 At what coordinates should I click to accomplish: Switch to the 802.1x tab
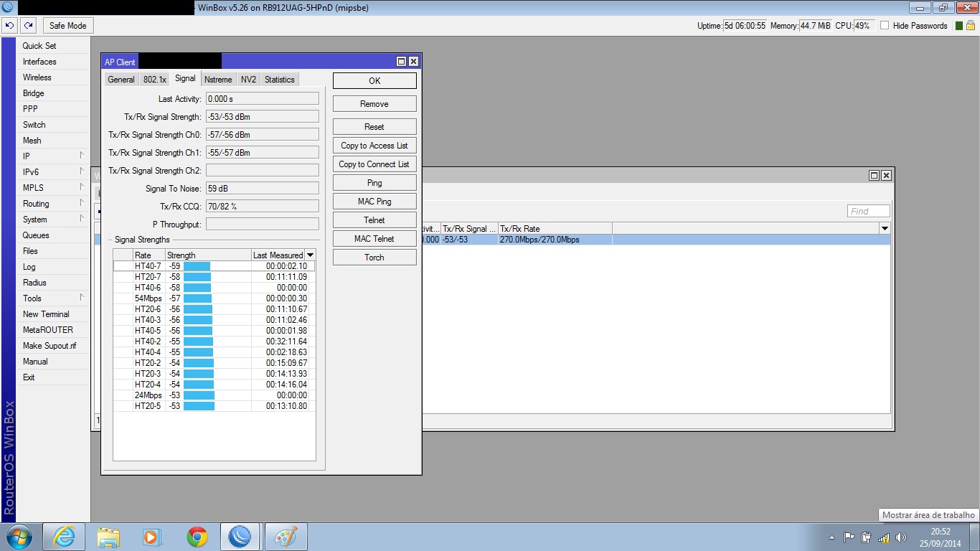point(155,80)
